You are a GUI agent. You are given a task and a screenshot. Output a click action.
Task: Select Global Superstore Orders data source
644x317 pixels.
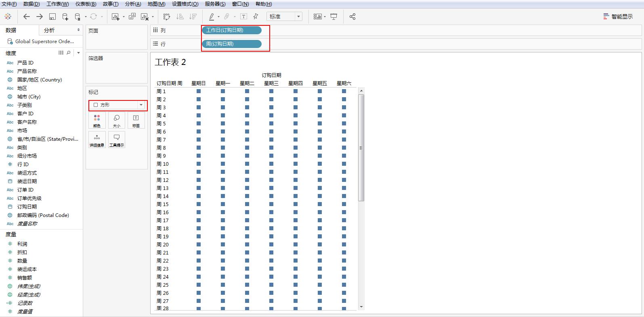pos(41,41)
